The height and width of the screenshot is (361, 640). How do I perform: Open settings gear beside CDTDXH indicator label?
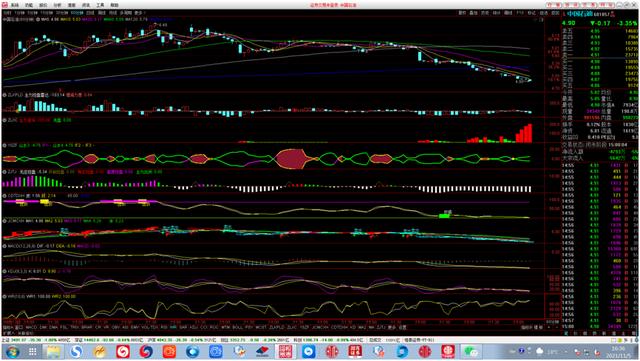click(4, 196)
